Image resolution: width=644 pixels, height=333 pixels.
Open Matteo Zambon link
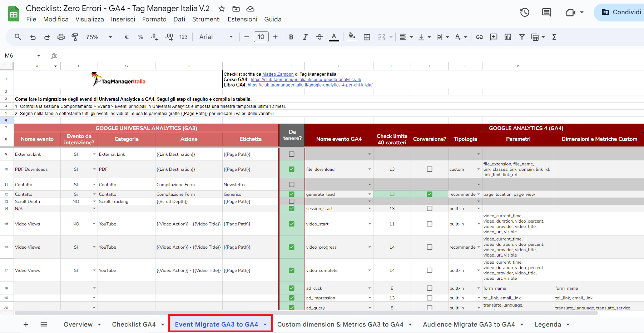pyautogui.click(x=278, y=74)
